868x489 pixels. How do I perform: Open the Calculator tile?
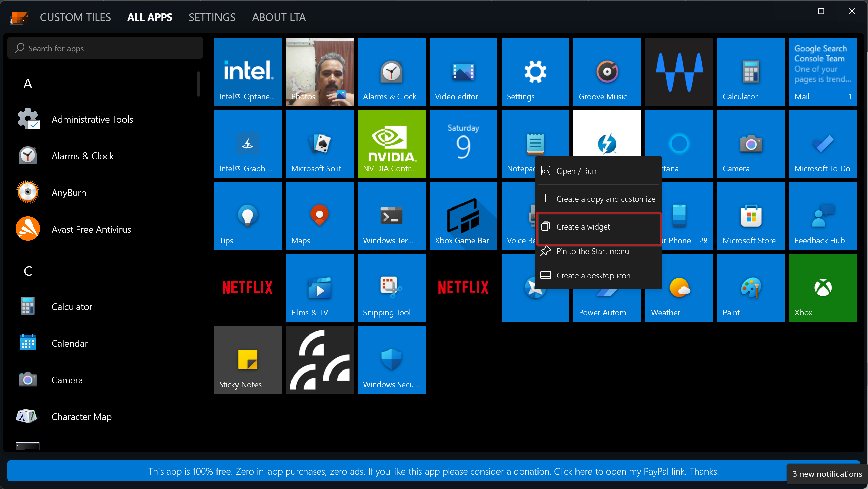751,72
